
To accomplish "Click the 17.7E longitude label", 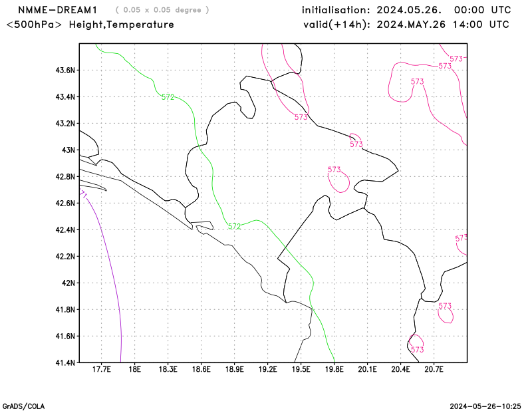I will click(102, 369).
